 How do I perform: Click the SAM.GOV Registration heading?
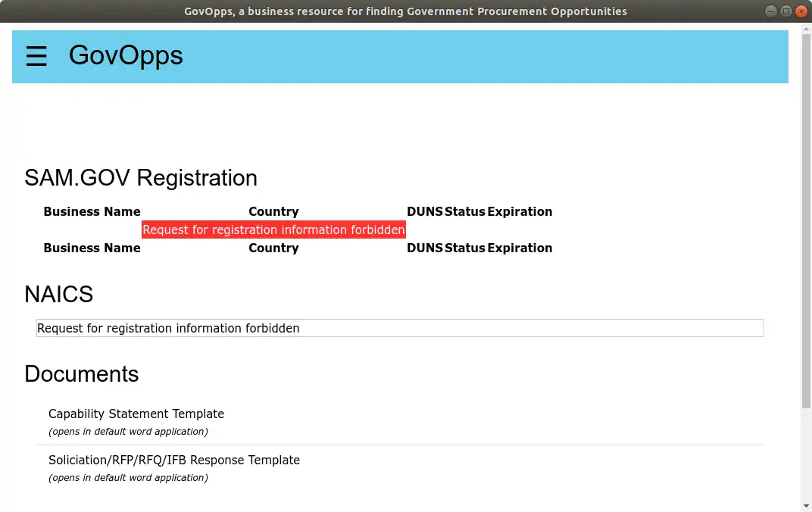141,178
